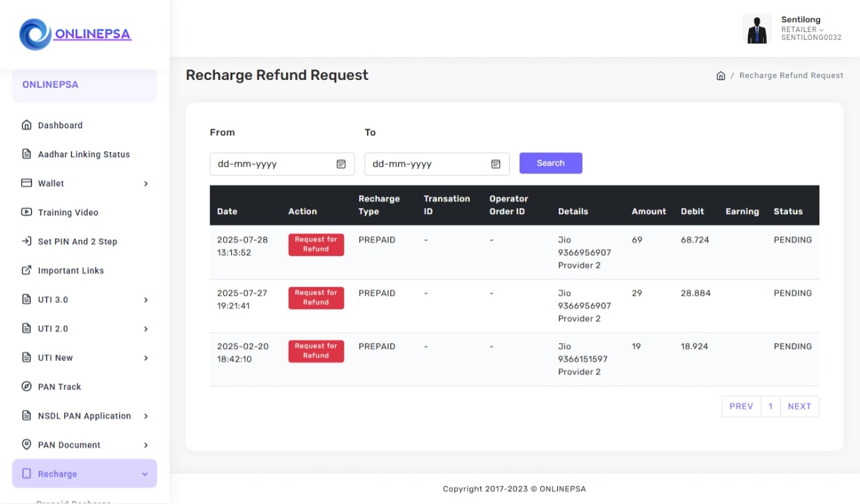Click the PAN Document location pin icon

click(27, 445)
